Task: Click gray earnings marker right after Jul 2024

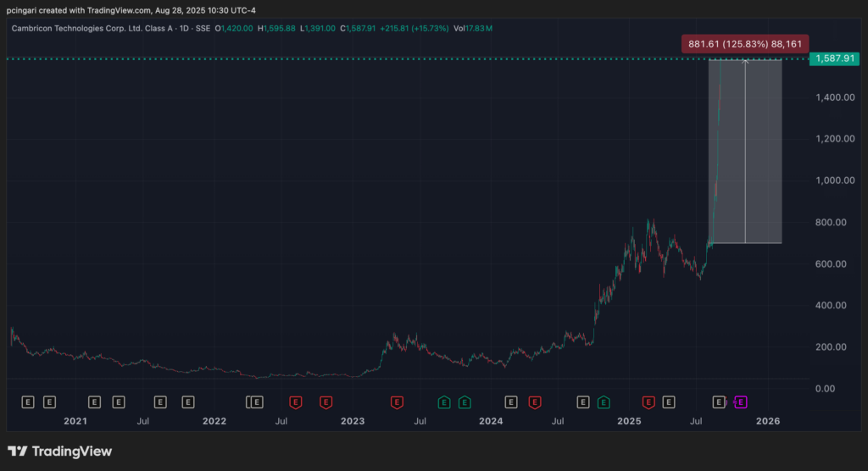Action: coord(583,402)
